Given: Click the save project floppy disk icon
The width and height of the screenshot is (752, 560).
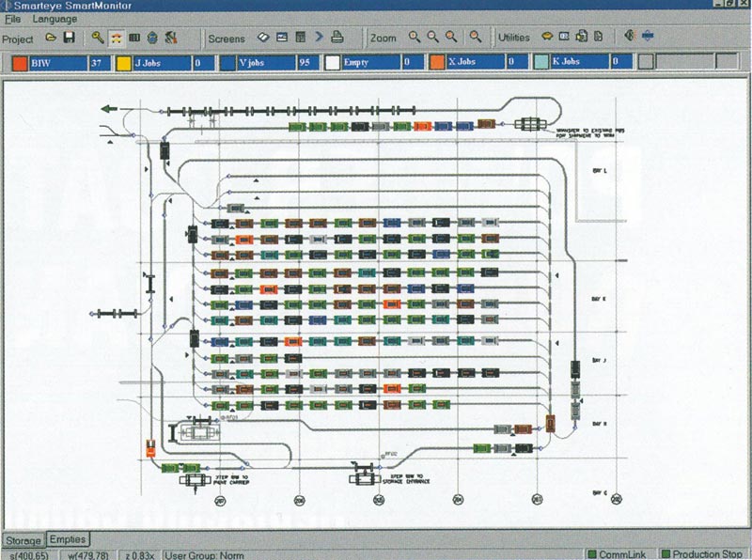Looking at the screenshot, I should pyautogui.click(x=69, y=38).
